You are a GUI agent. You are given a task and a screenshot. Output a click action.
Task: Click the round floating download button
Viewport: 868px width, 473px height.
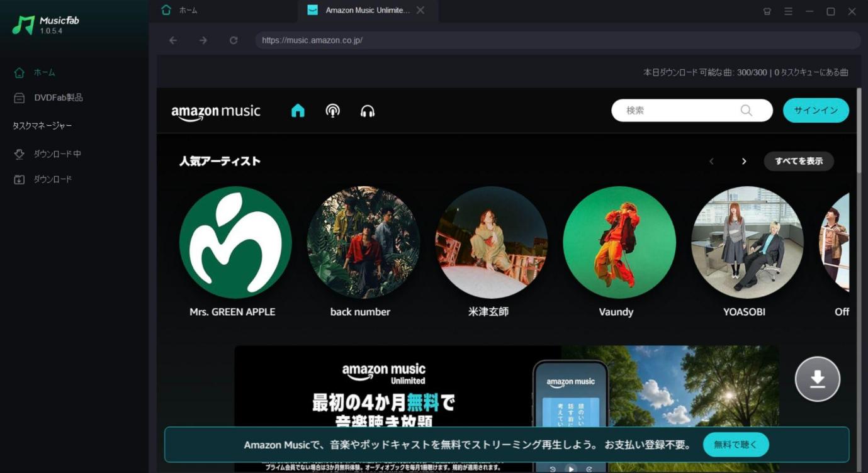click(x=817, y=379)
